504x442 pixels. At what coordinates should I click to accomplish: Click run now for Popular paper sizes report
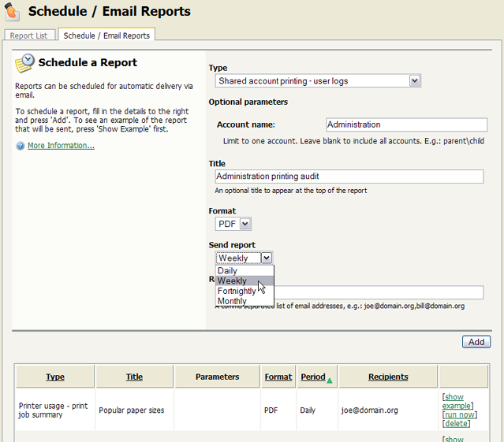point(460,414)
